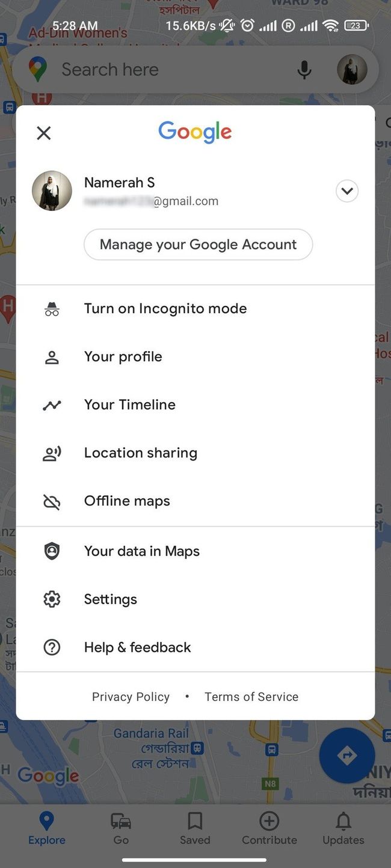Switch to the Contribute tab
This screenshot has width=391, height=868.
tap(269, 830)
